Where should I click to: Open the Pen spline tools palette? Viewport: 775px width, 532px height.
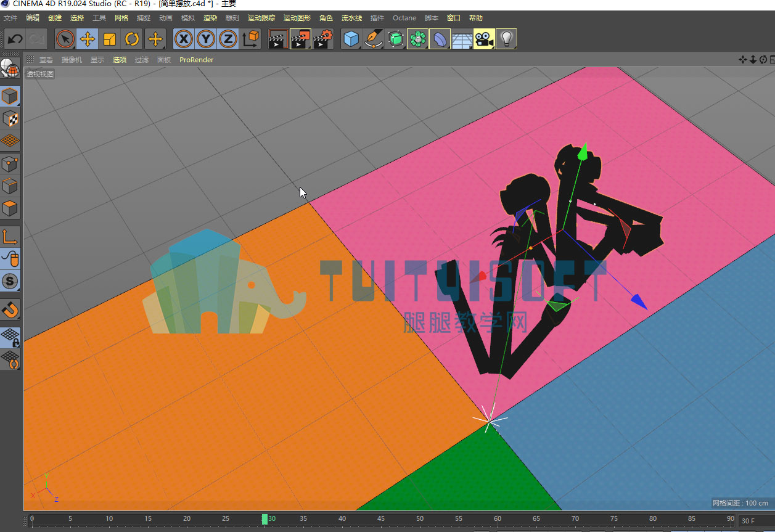tap(373, 39)
